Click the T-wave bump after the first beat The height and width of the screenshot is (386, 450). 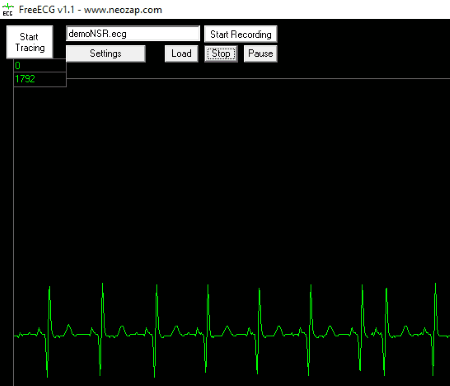69,327
